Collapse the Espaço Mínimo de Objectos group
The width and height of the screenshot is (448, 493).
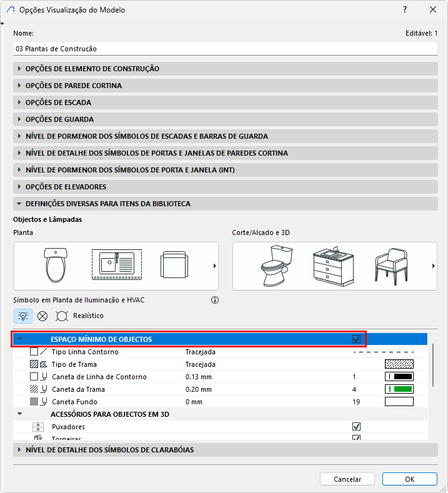[20, 339]
